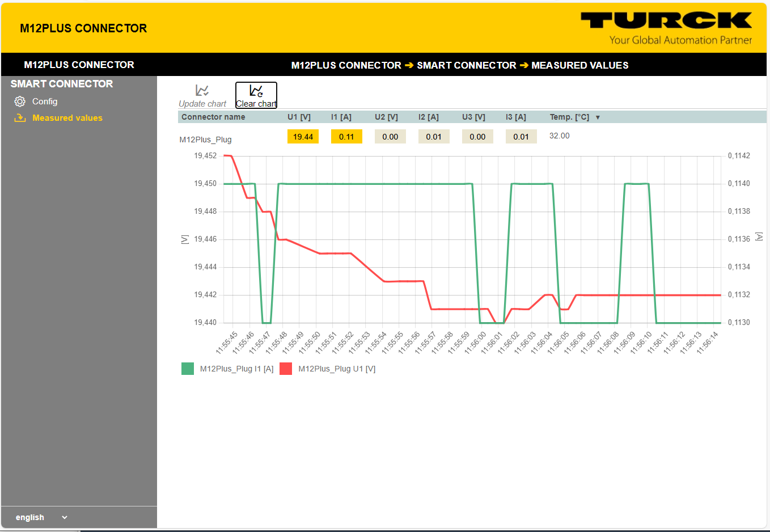This screenshot has width=770, height=532.
Task: Click the MEASURED VALUES breadcrumb segment
Action: [580, 65]
